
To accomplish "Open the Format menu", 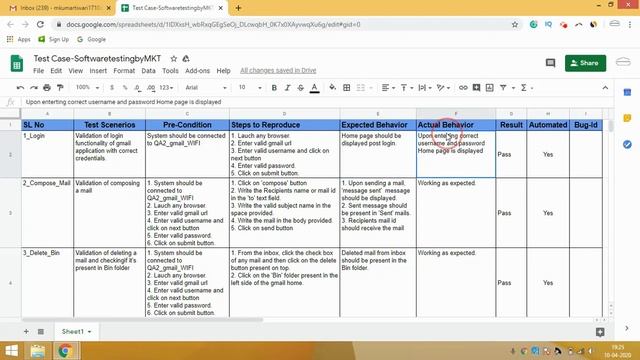I will click(x=124, y=71).
